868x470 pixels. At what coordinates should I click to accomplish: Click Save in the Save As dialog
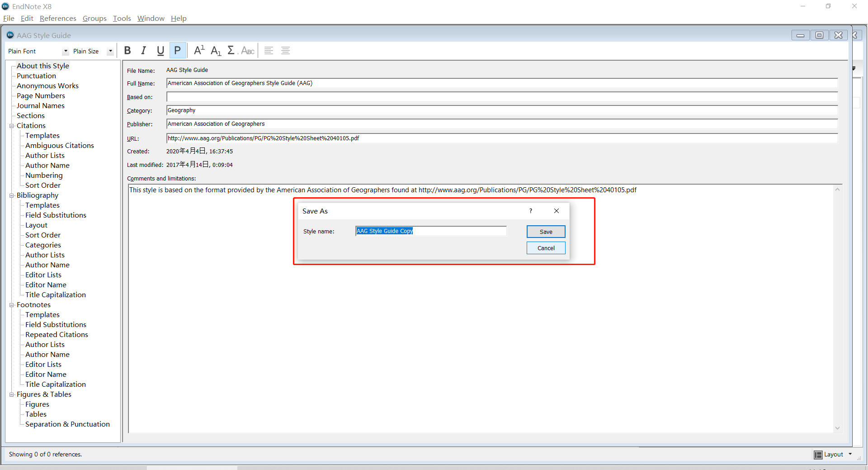(546, 232)
